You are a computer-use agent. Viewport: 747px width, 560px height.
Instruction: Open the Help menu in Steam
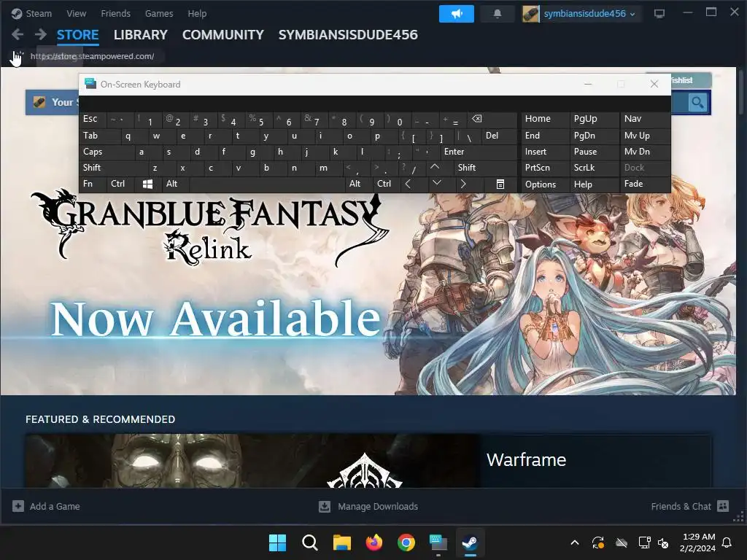coord(197,13)
